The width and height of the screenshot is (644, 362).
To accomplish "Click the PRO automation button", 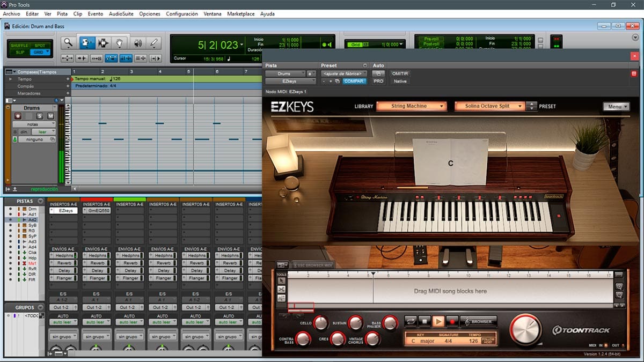I will [378, 81].
